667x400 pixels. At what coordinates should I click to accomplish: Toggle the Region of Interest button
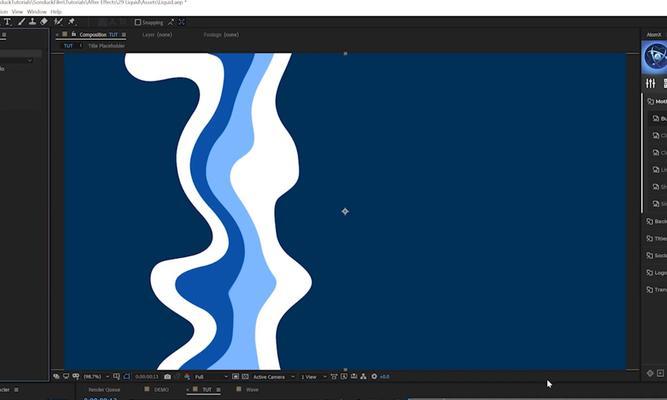point(127,377)
